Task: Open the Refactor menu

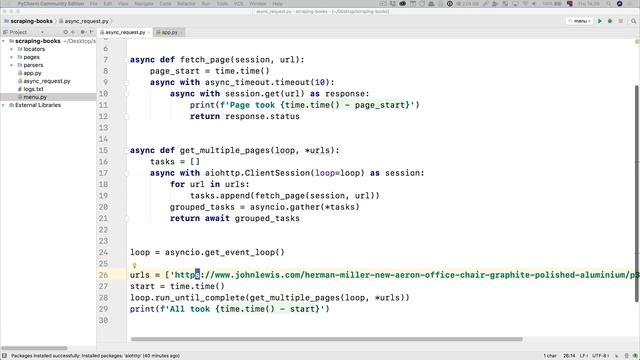Action: 186,4
